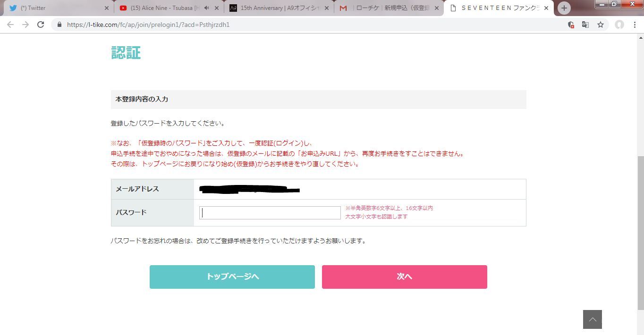
Task: Click the browser back arrow
Action: [x=10, y=25]
